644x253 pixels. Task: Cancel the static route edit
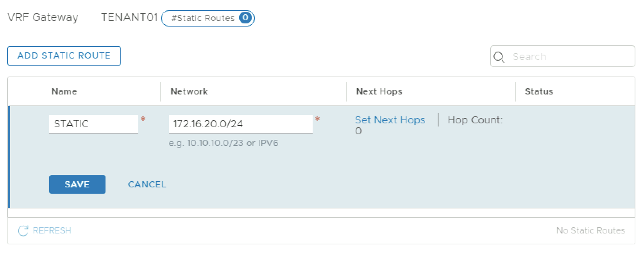click(147, 184)
